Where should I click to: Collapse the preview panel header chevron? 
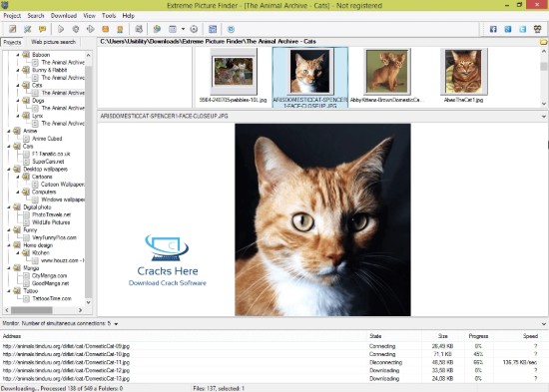544,116
